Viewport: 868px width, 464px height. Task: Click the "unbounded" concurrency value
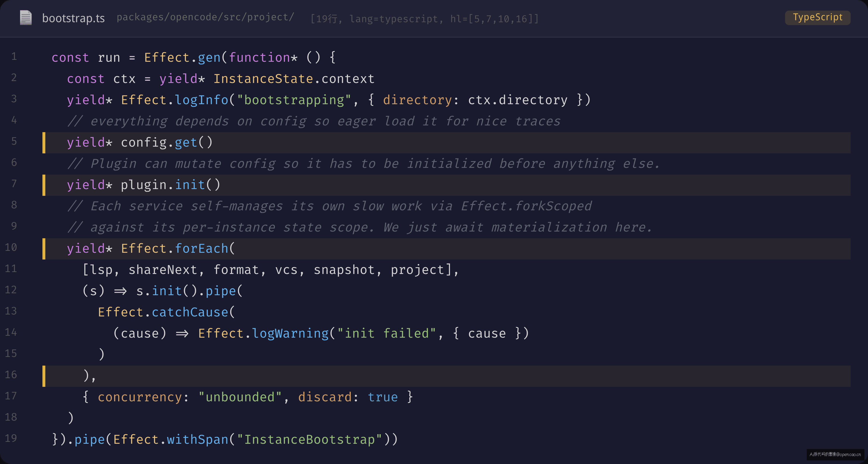coord(240,397)
